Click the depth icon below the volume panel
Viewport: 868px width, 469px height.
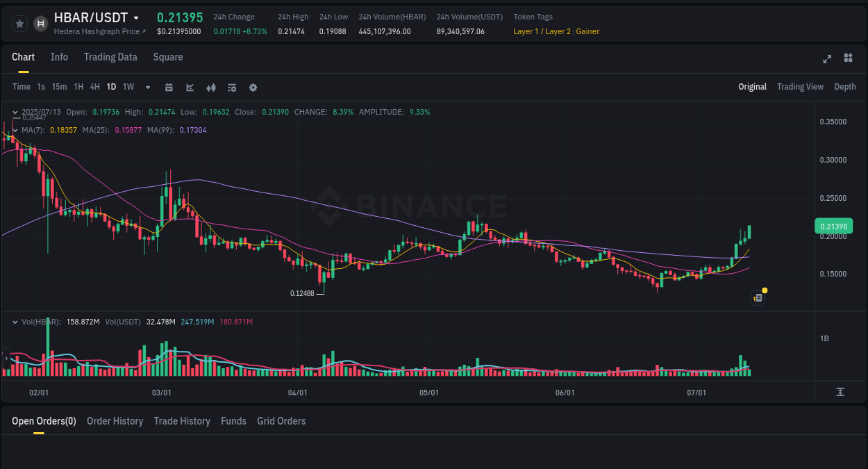840,392
